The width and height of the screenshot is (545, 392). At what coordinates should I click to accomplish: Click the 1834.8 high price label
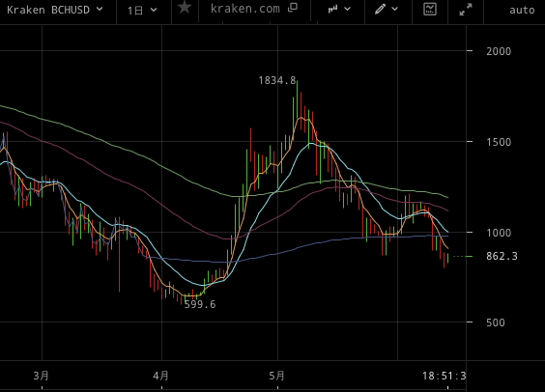click(x=277, y=80)
